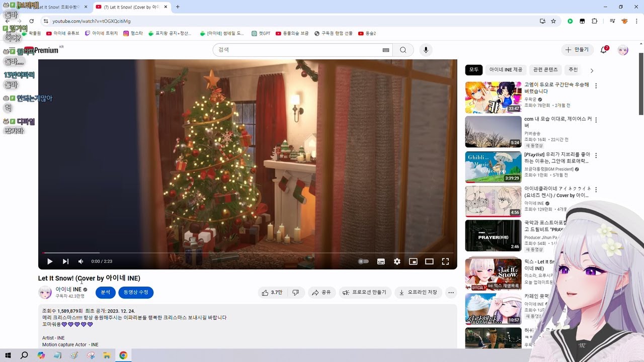Screen dimensions: 644x362
Task: Seek on the video progress bar
Action: tap(248, 253)
